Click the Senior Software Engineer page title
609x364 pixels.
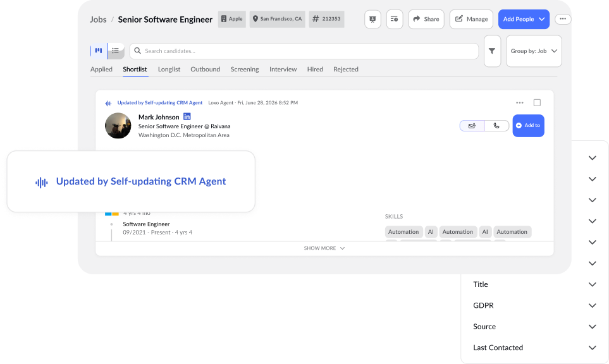[x=165, y=20]
